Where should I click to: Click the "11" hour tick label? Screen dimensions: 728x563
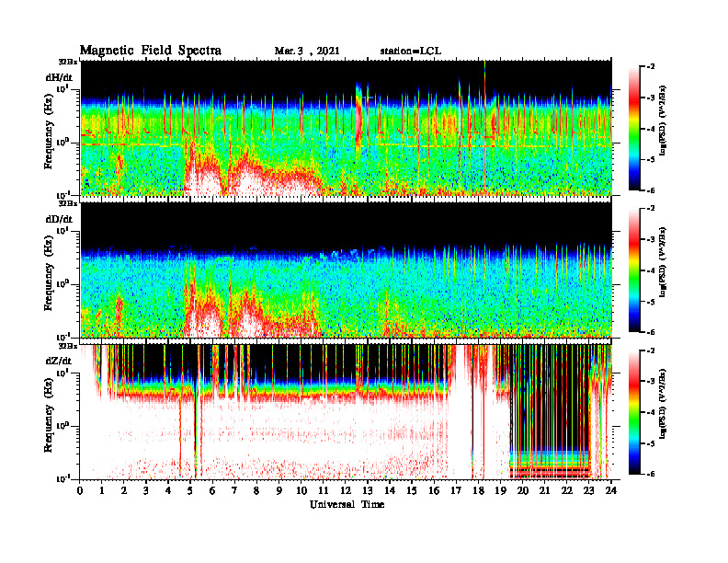324,491
